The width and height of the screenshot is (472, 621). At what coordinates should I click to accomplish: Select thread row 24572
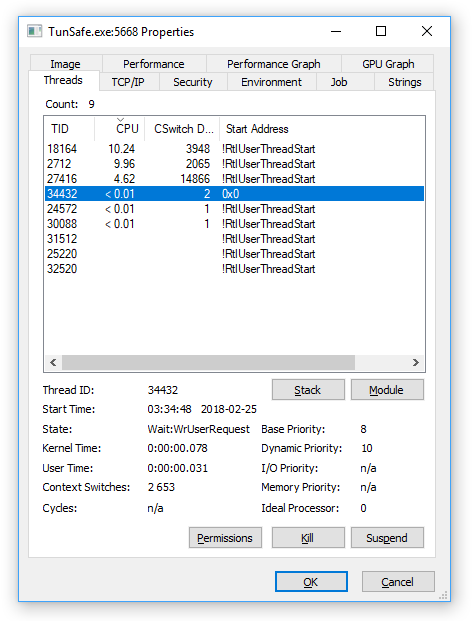(x=234, y=209)
